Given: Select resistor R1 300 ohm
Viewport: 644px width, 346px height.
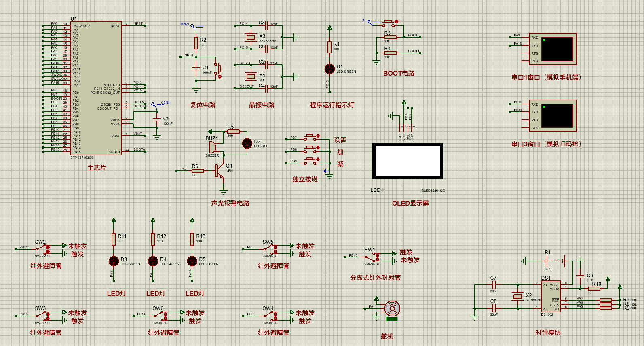Looking at the screenshot, I should pyautogui.click(x=329, y=47).
